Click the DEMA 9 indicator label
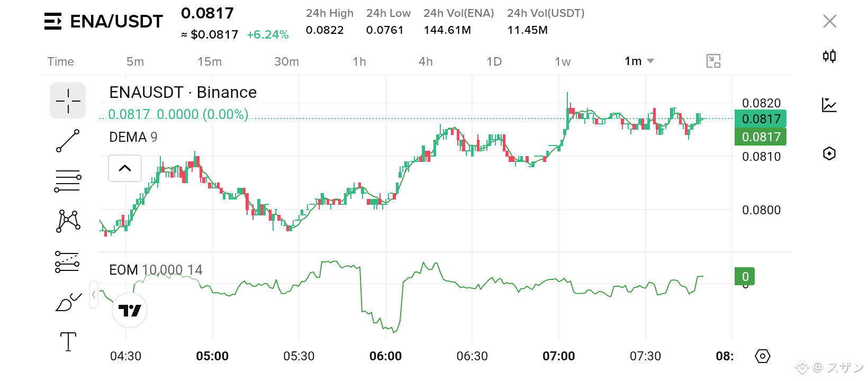This screenshot has width=868, height=381. (x=133, y=137)
